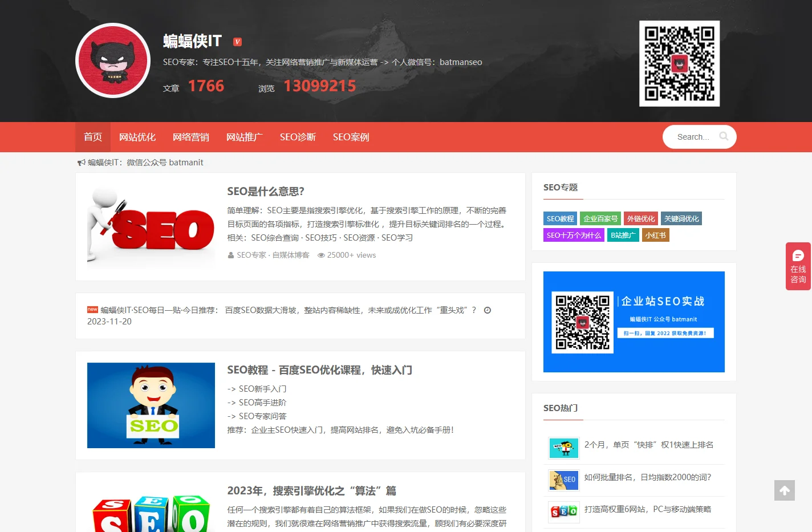The image size is (812, 532).
Task: Click the SEO专题 section heading
Action: coord(561,187)
